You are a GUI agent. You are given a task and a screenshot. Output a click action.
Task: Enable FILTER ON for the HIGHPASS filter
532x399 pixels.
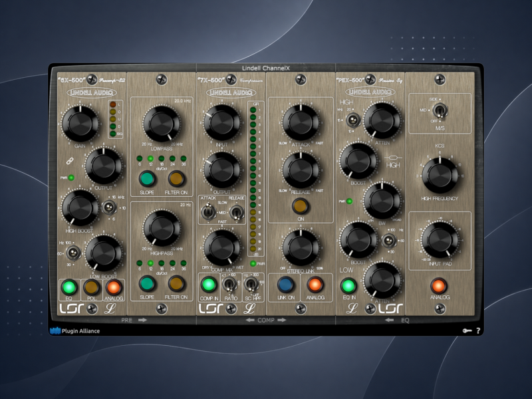[176, 284]
